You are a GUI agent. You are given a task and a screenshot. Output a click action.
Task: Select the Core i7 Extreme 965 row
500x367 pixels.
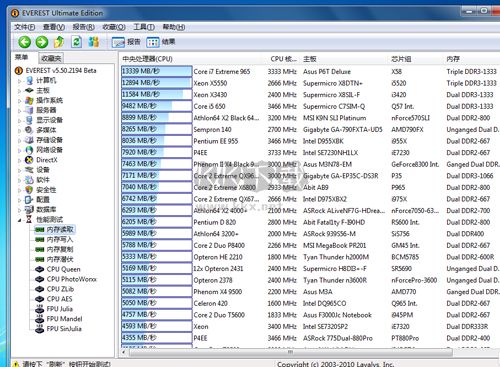point(310,72)
